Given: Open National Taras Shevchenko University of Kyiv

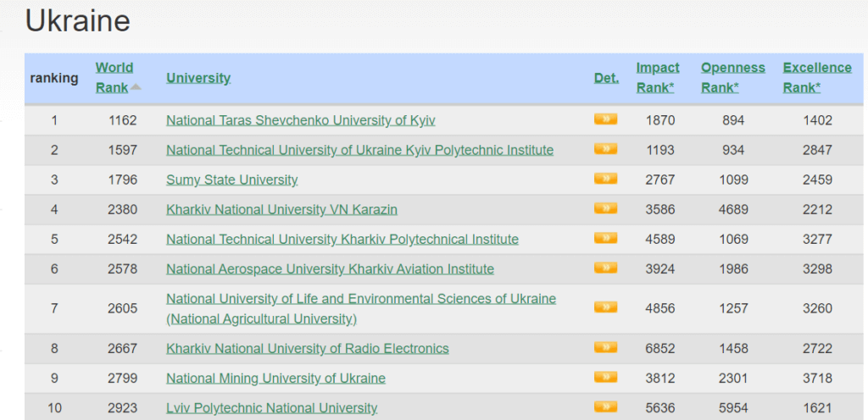Looking at the screenshot, I should 300,120.
